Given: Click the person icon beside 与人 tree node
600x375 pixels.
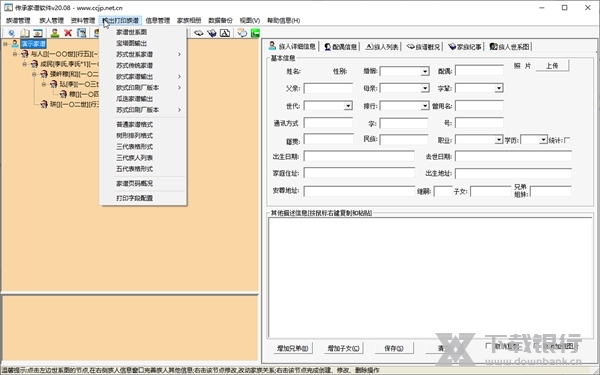Looking at the screenshot, I should [25, 54].
